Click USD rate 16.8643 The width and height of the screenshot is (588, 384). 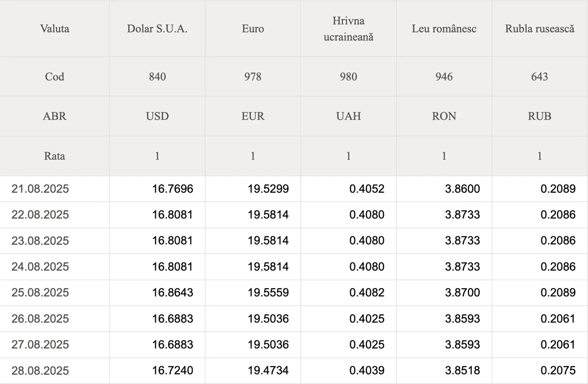[172, 293]
